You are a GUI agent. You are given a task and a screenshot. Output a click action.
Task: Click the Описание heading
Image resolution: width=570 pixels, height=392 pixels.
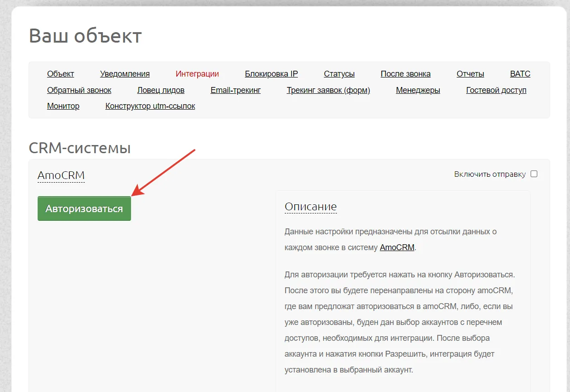point(311,207)
